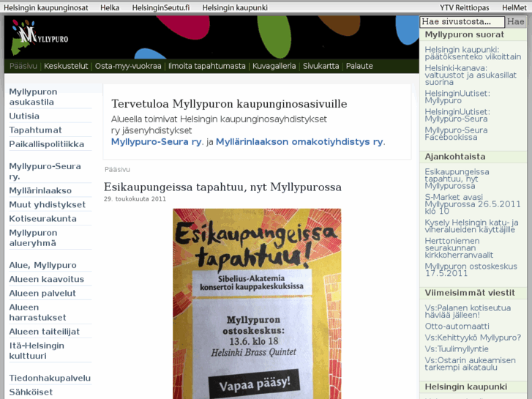Viewport: 532px width, 399px height.
Task: Open Paikallispolitiikka sidebar link
Action: (x=47, y=144)
